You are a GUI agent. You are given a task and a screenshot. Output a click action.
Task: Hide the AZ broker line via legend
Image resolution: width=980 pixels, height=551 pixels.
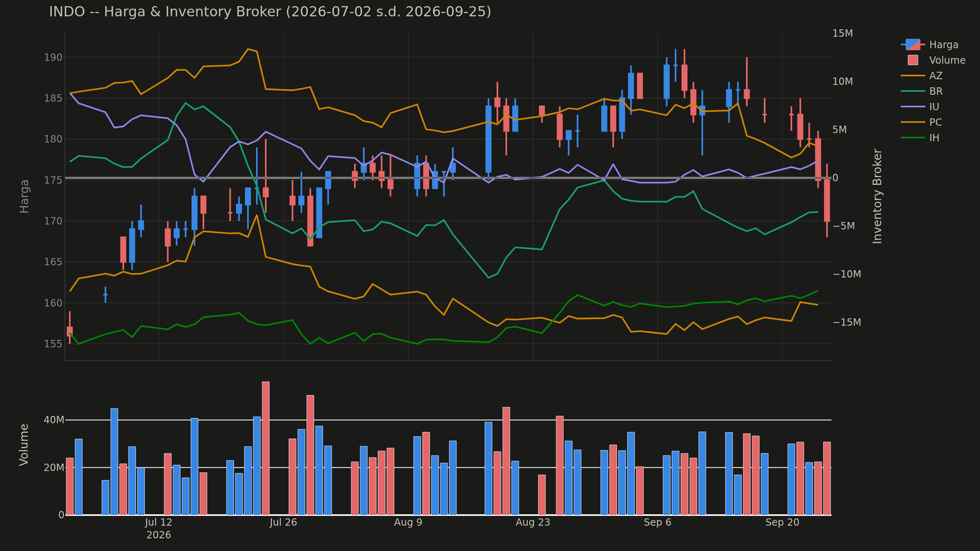click(922, 76)
